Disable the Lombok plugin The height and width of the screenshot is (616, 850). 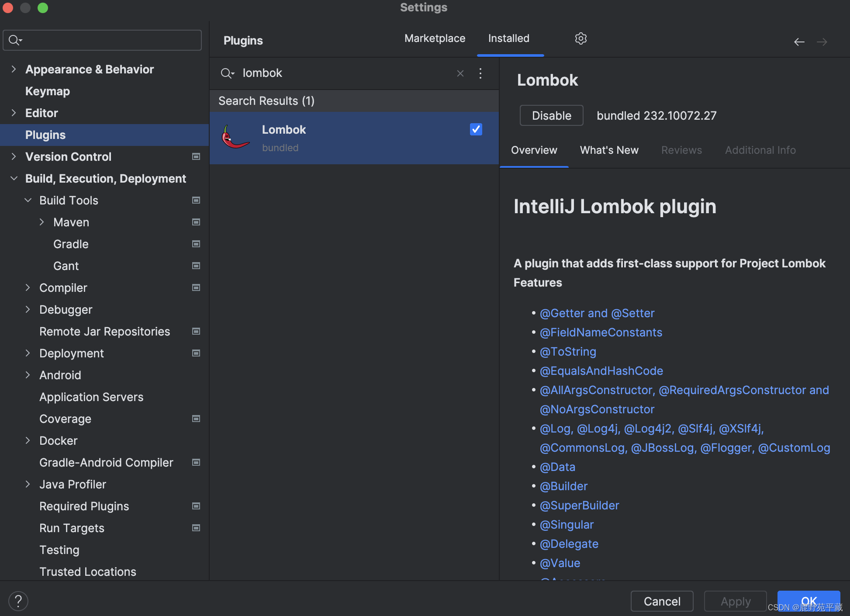(551, 115)
